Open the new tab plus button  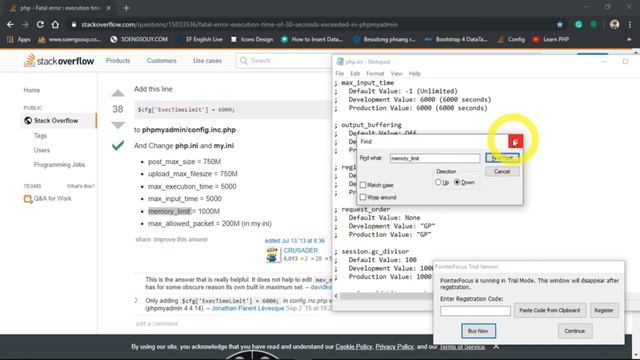tap(126, 8)
